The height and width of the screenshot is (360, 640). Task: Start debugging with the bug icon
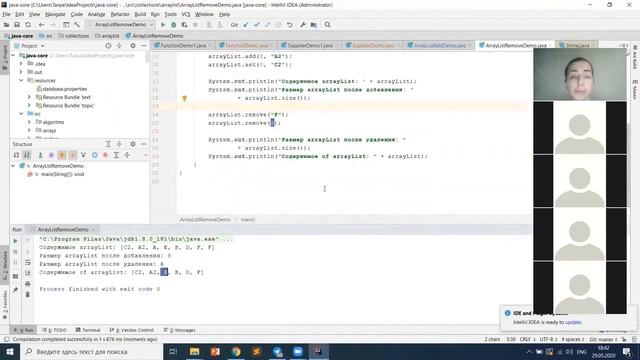(173, 25)
